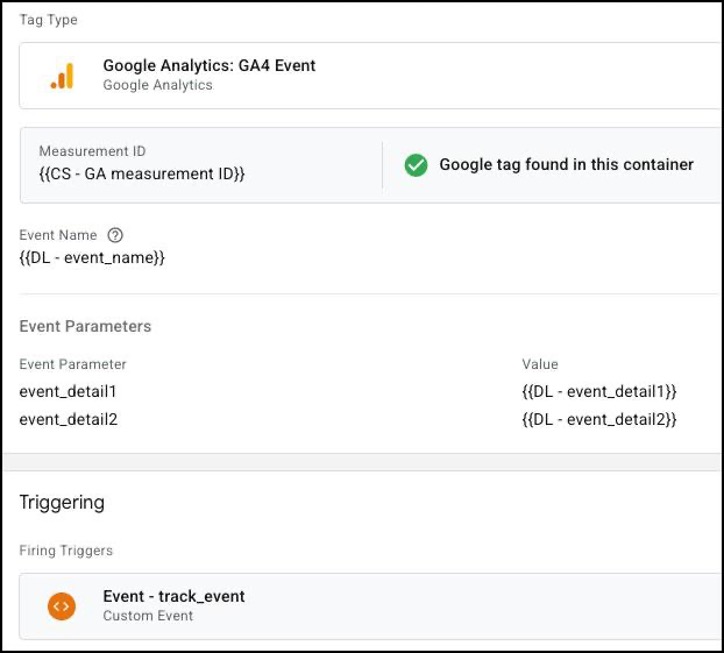Viewport: 724px width, 654px height.
Task: Click the Event Name value field
Action: click(x=92, y=258)
